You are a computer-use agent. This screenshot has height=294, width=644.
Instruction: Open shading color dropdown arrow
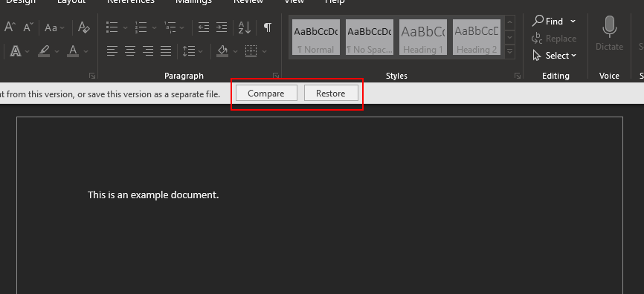(x=235, y=52)
